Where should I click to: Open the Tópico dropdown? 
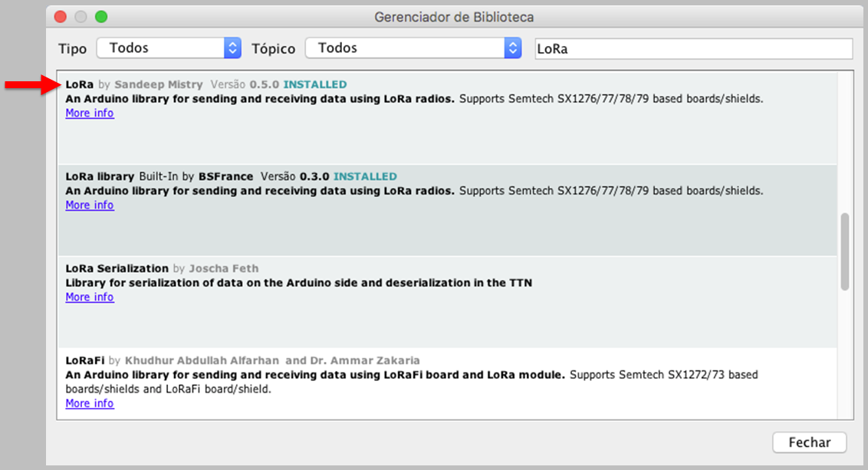[413, 48]
